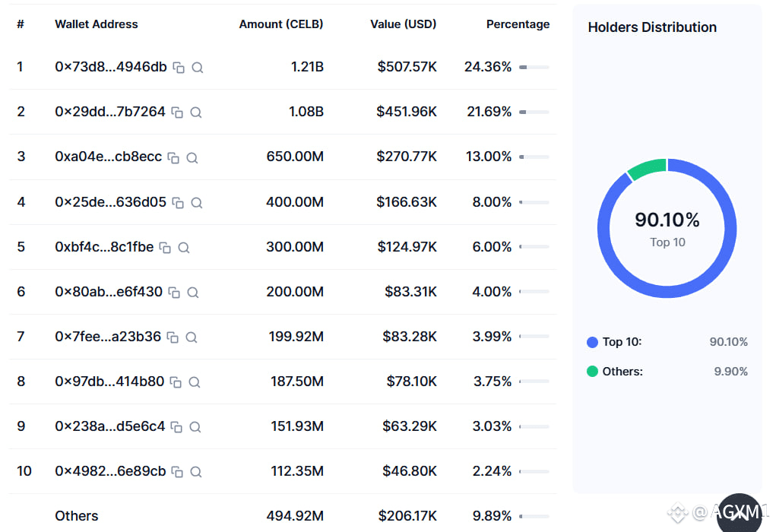Copy wallet address 0xa04e...cb8ecc
The height and width of the screenshot is (532, 776).
pos(173,158)
